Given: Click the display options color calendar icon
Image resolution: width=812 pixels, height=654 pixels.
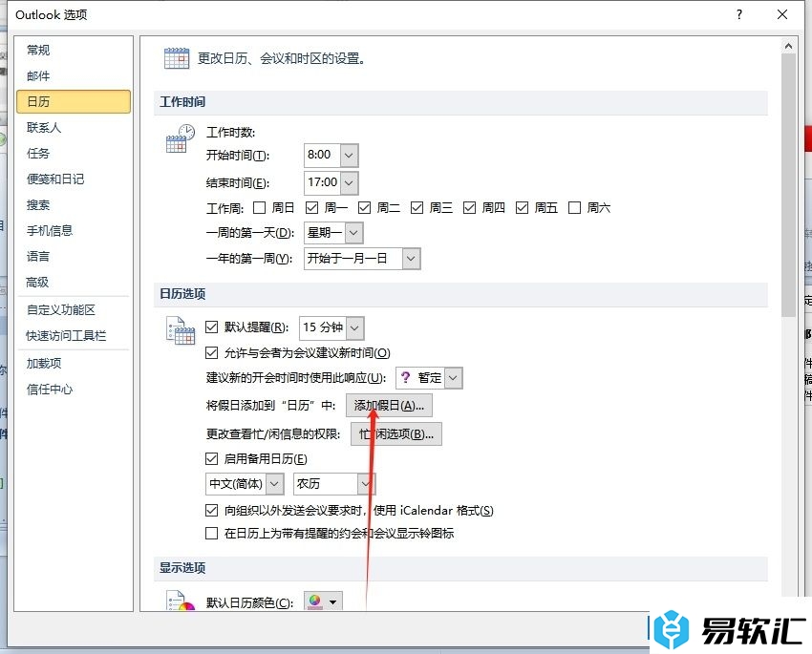Looking at the screenshot, I should [x=181, y=601].
